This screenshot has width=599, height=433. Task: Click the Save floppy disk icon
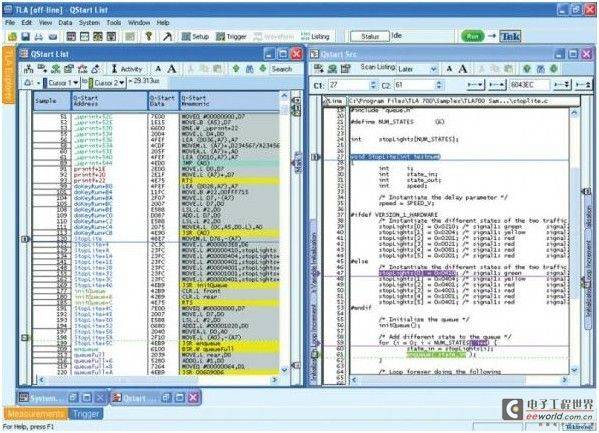(x=25, y=37)
